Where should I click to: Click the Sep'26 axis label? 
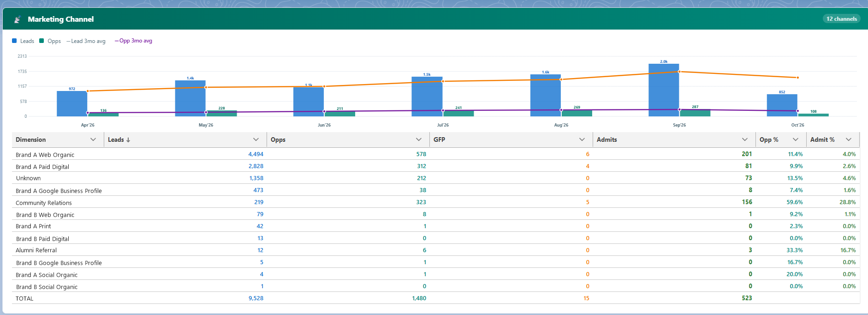tap(679, 125)
